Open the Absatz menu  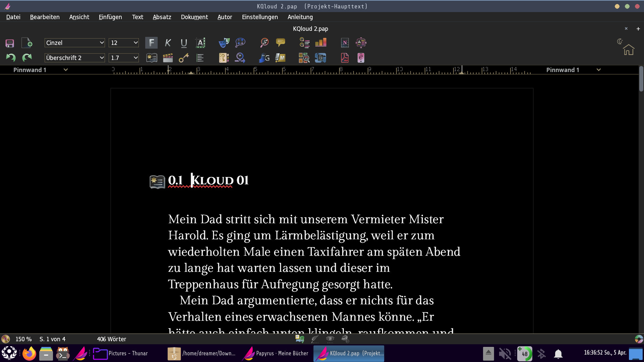pos(162,17)
